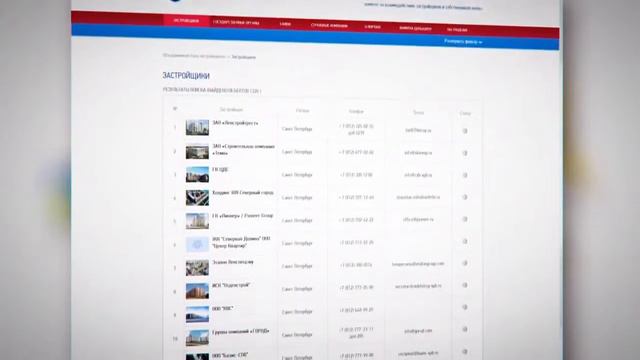
Task: Open ЗАО «Строительная компания «Темп» link
Action: (243, 149)
